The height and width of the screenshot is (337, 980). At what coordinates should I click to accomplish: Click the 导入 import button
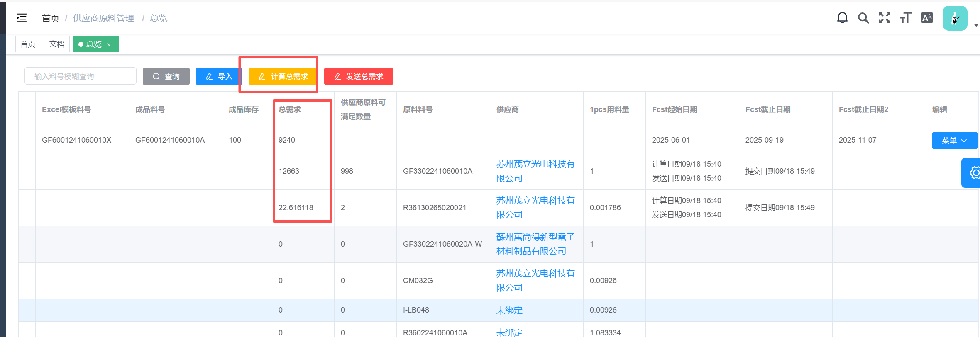pos(219,76)
